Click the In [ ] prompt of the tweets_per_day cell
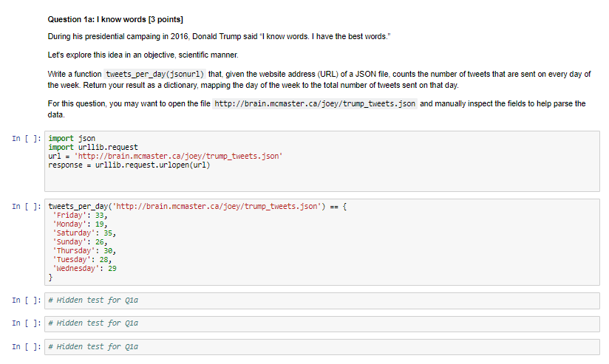The height and width of the screenshot is (364, 609). click(x=26, y=207)
